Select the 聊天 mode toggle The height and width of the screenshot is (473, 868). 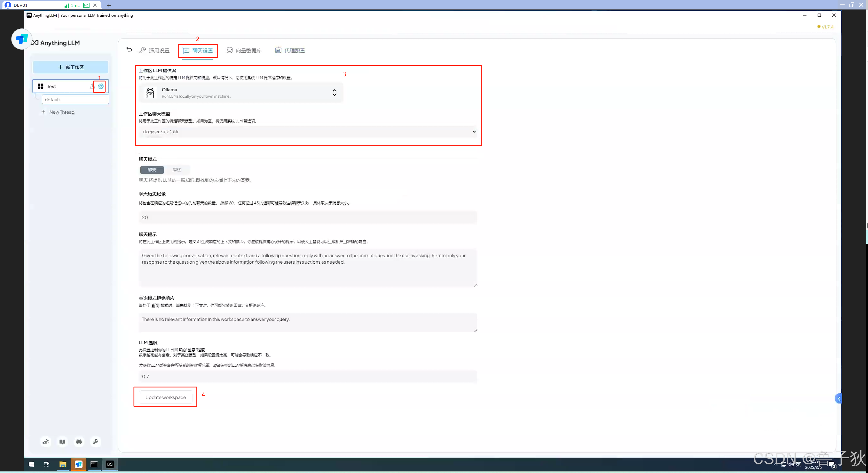152,170
